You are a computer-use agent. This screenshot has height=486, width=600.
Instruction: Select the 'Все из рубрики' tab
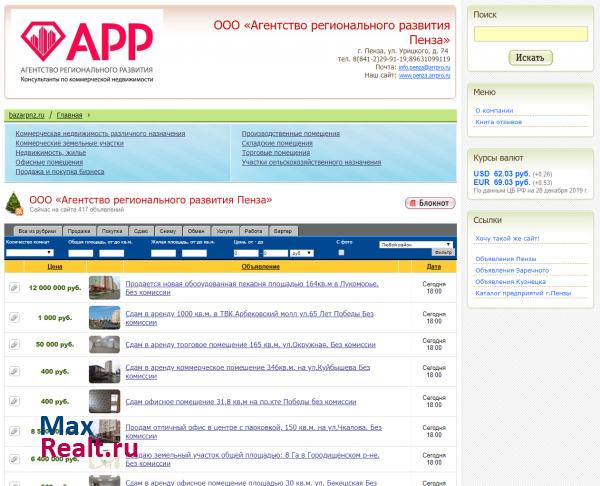coord(37,231)
